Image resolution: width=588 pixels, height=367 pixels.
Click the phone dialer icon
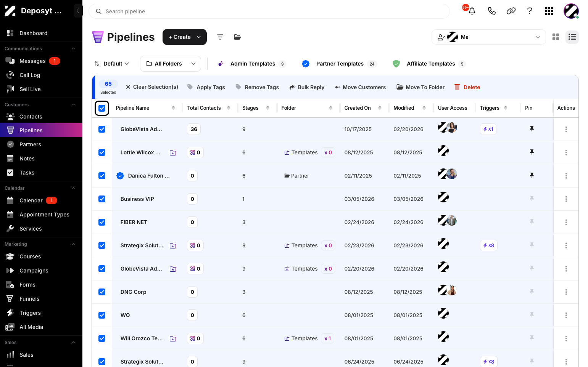pyautogui.click(x=491, y=11)
